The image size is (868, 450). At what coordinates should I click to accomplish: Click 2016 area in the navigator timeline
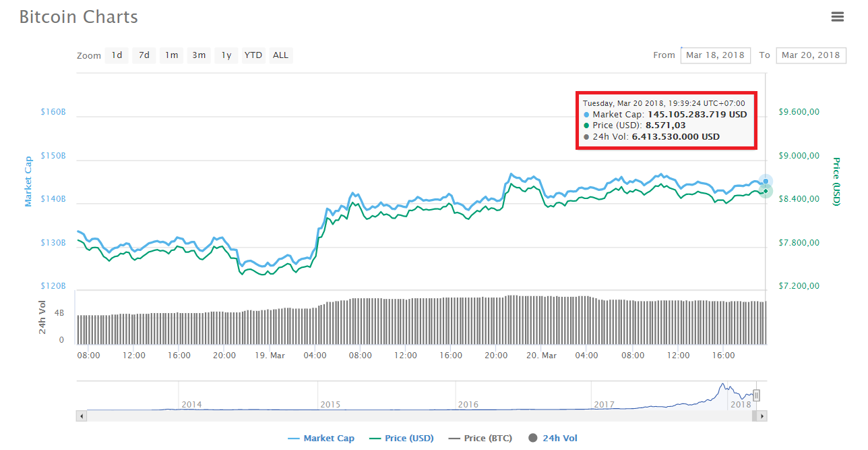pyautogui.click(x=468, y=404)
